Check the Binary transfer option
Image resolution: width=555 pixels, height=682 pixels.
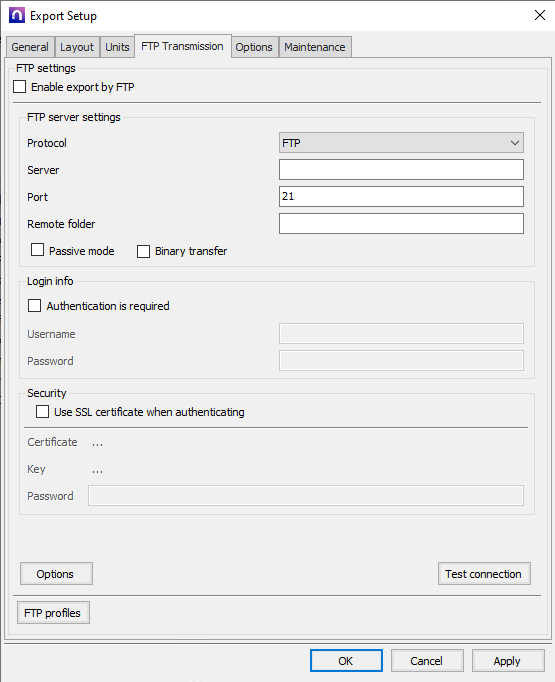[x=144, y=251]
